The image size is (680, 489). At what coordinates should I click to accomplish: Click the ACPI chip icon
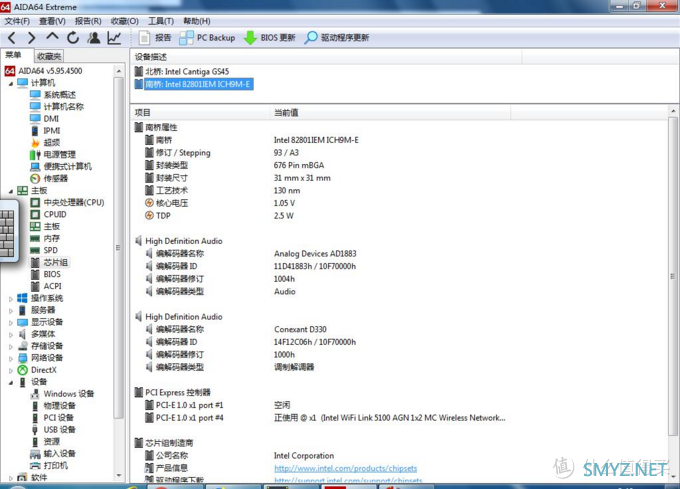36,286
